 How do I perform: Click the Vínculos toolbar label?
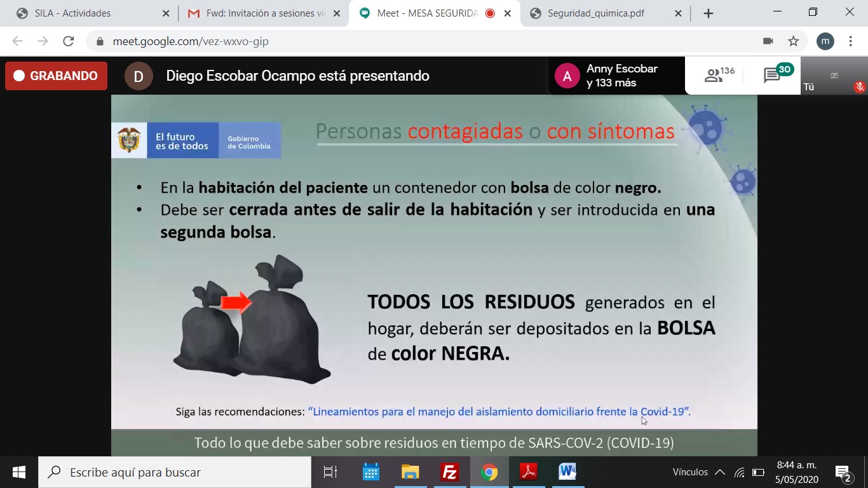(x=690, y=472)
